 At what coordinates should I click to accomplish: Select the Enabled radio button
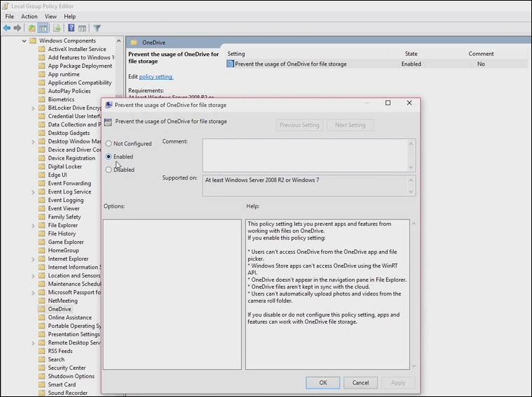point(108,157)
